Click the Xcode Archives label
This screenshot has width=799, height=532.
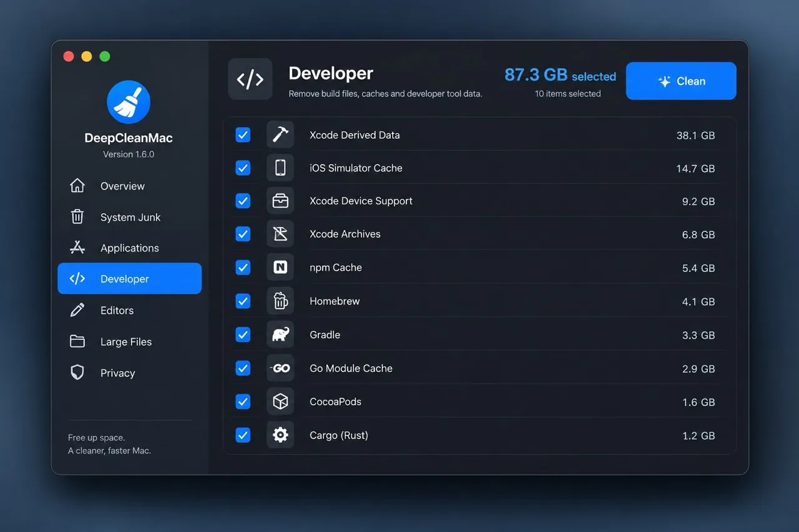click(x=345, y=234)
